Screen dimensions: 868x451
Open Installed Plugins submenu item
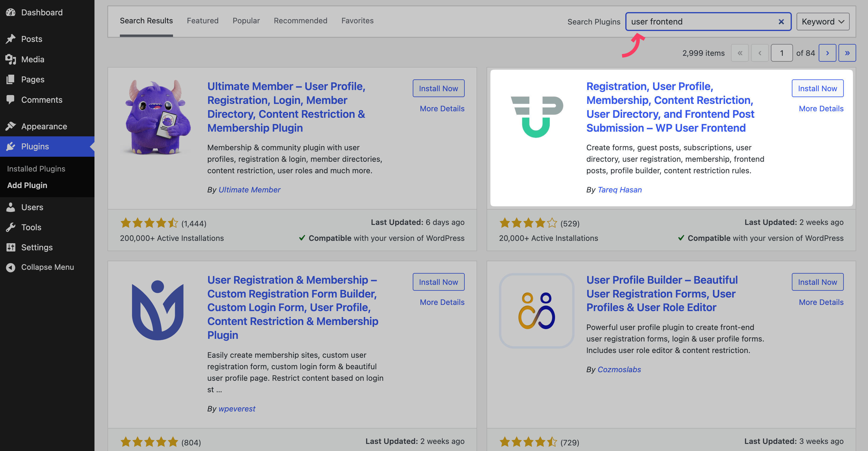[36, 169]
